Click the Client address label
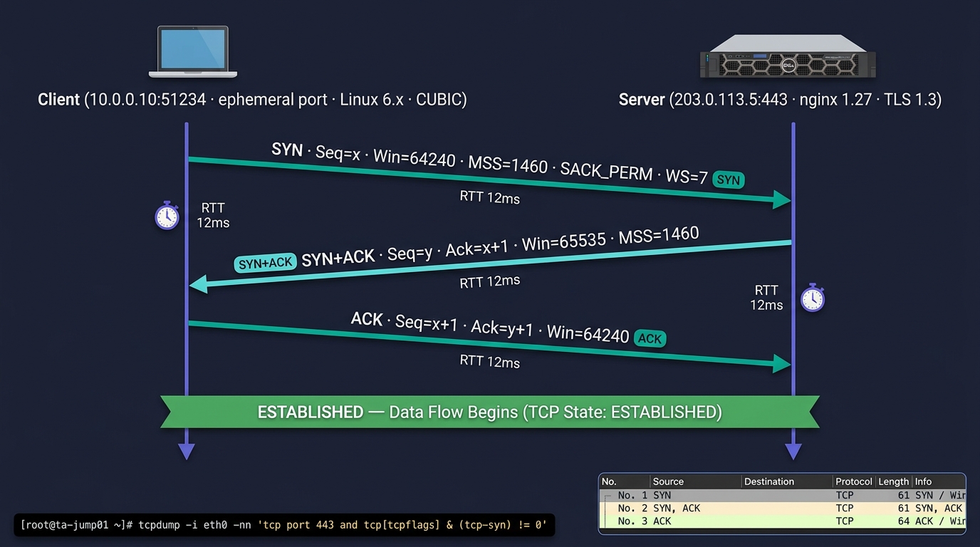 tap(252, 100)
